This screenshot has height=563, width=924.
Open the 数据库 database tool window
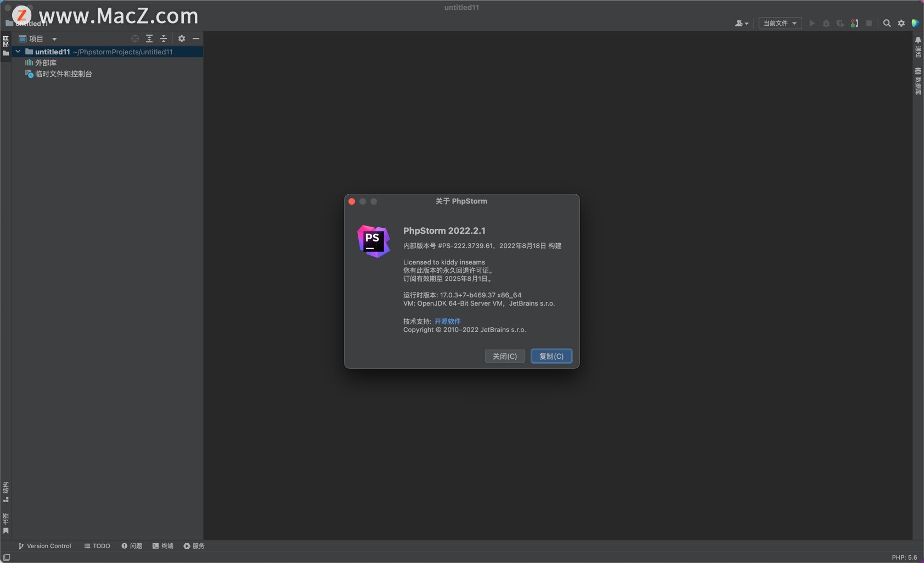(918, 81)
